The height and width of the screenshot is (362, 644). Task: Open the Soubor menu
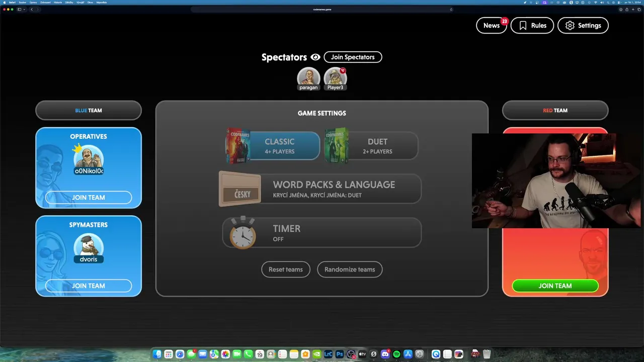pos(23,3)
